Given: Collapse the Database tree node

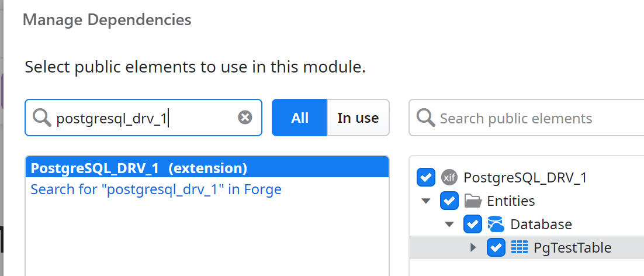Looking at the screenshot, I should pyautogui.click(x=449, y=225).
